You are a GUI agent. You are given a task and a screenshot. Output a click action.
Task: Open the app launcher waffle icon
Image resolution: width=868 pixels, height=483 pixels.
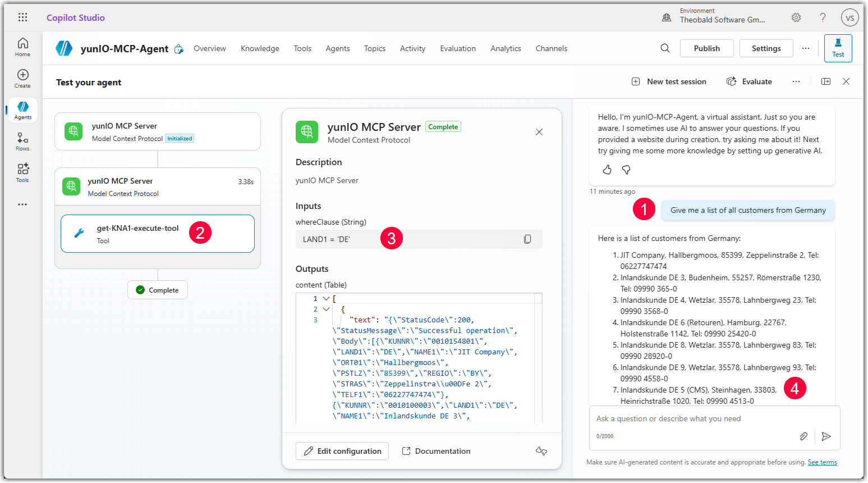[x=22, y=17]
